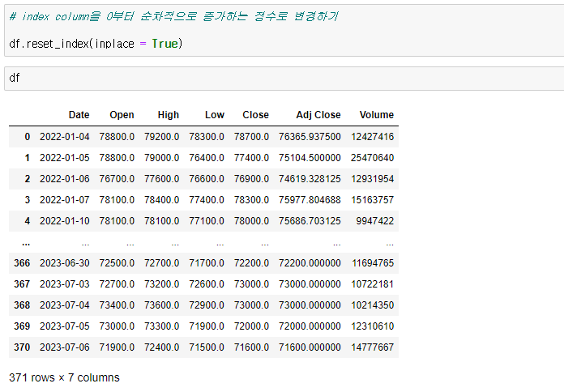Select the Low column header

point(215,115)
